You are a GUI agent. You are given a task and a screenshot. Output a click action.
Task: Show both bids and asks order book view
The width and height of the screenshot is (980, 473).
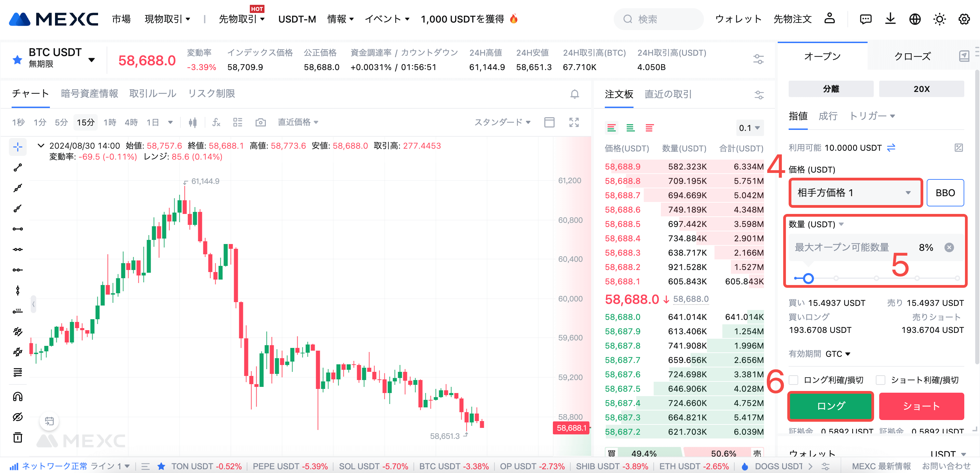[x=611, y=128]
